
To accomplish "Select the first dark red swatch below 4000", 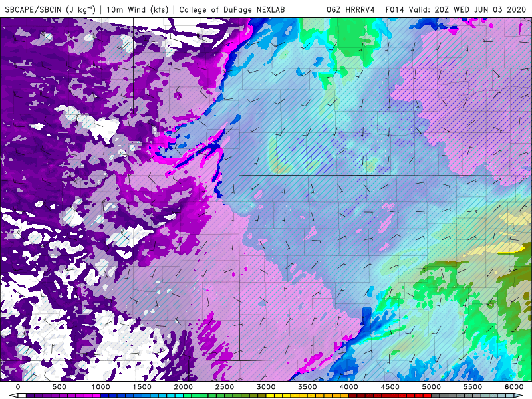I will pos(353,396).
